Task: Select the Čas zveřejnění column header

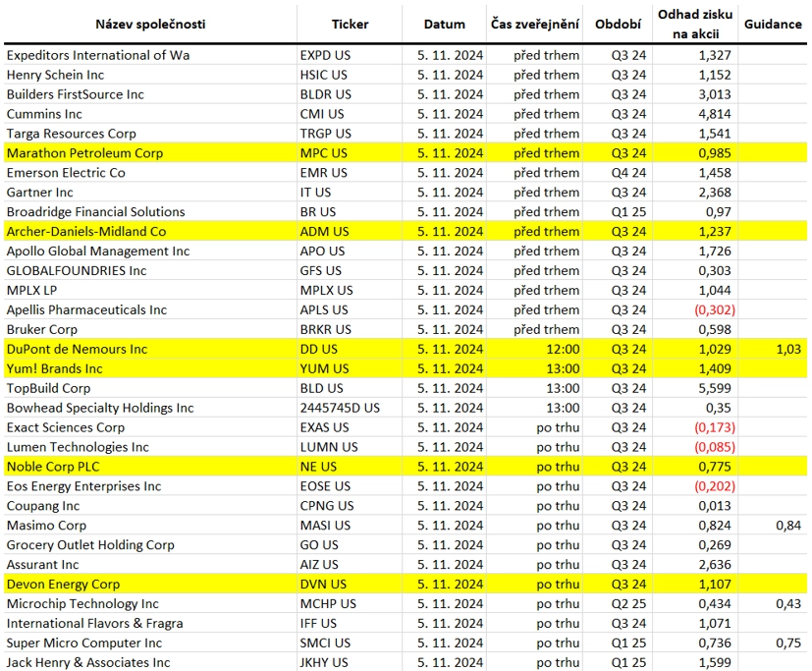Action: tap(535, 25)
